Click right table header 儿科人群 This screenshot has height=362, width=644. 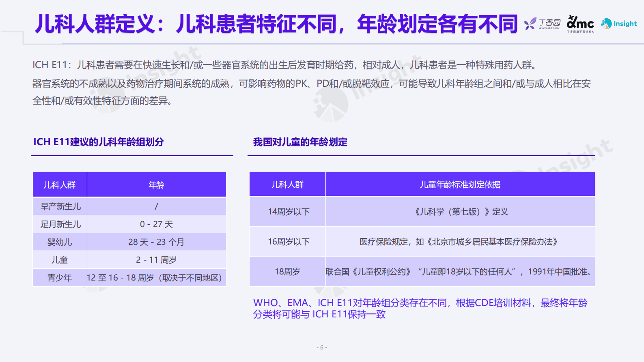(287, 184)
